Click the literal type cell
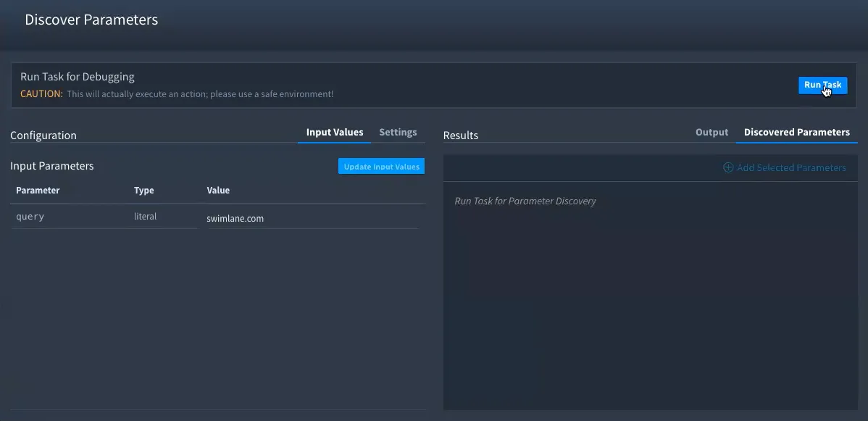The width and height of the screenshot is (868, 421). click(x=145, y=216)
